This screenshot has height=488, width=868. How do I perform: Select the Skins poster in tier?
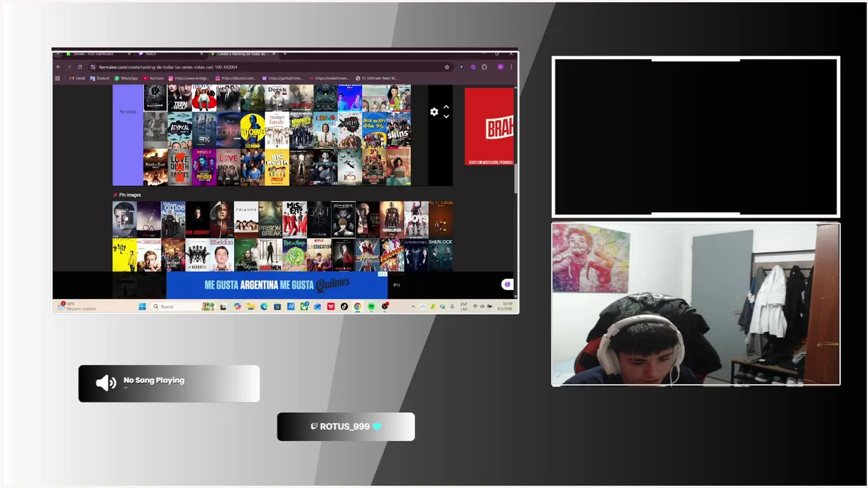[x=398, y=130]
